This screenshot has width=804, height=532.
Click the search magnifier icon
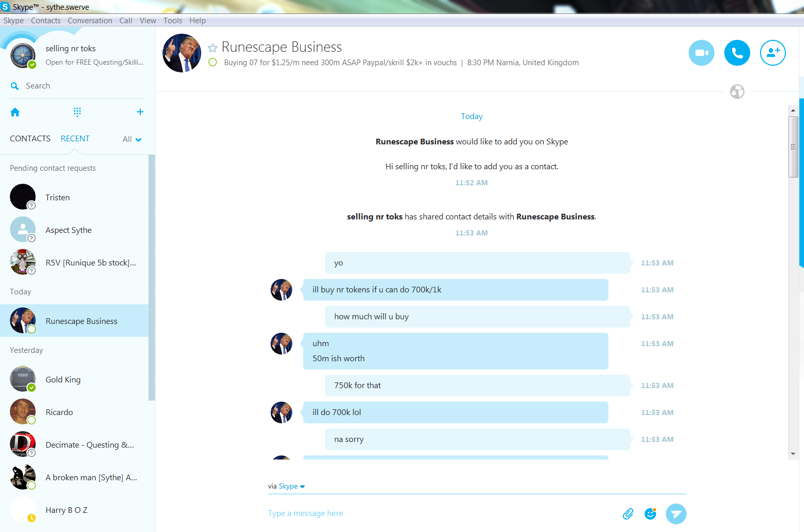pyautogui.click(x=15, y=86)
